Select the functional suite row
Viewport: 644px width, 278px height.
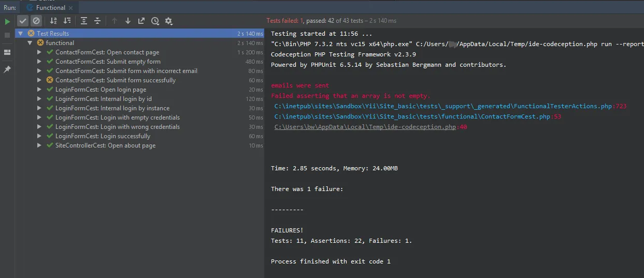(140, 43)
